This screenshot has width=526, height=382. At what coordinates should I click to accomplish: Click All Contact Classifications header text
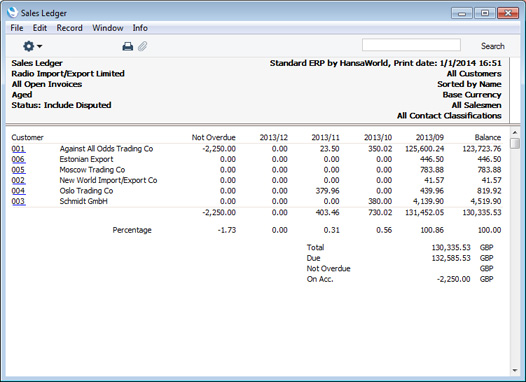[449, 116]
